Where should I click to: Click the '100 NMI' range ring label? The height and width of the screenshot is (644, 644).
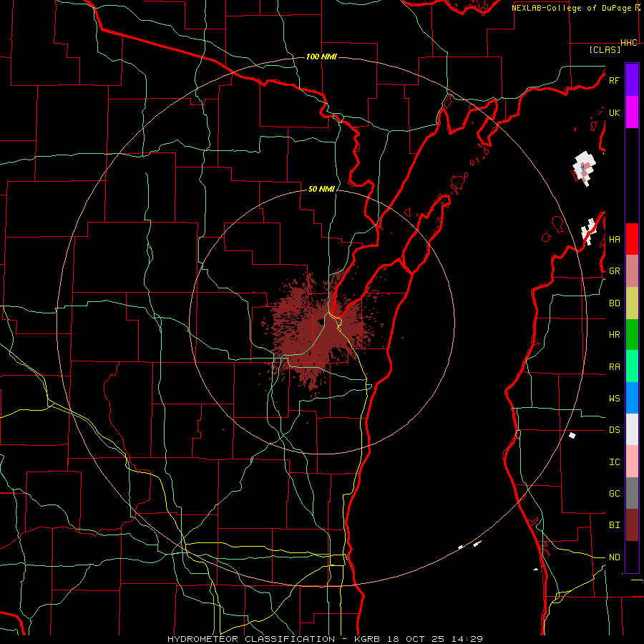click(321, 57)
